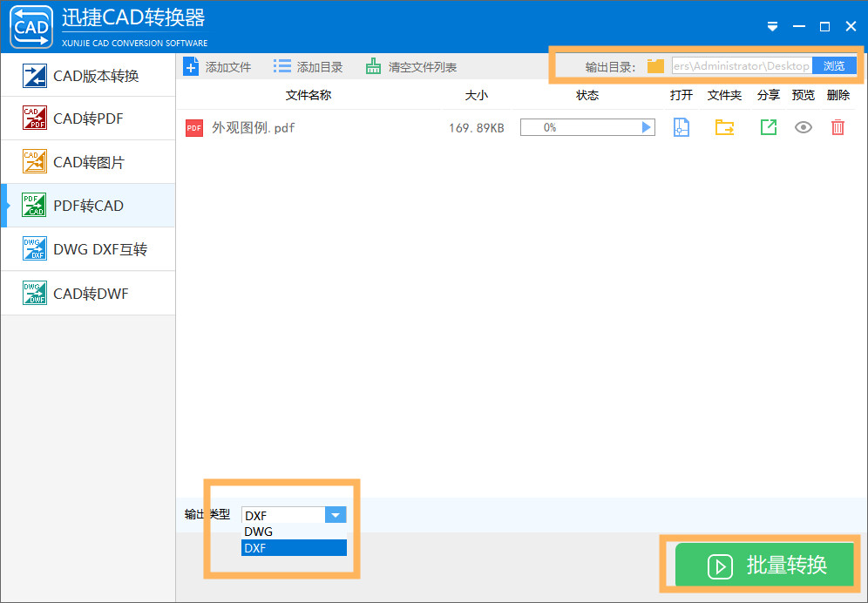Viewport: 868px width, 603px height.
Task: Click the clear file list broom icon
Action: tap(373, 66)
